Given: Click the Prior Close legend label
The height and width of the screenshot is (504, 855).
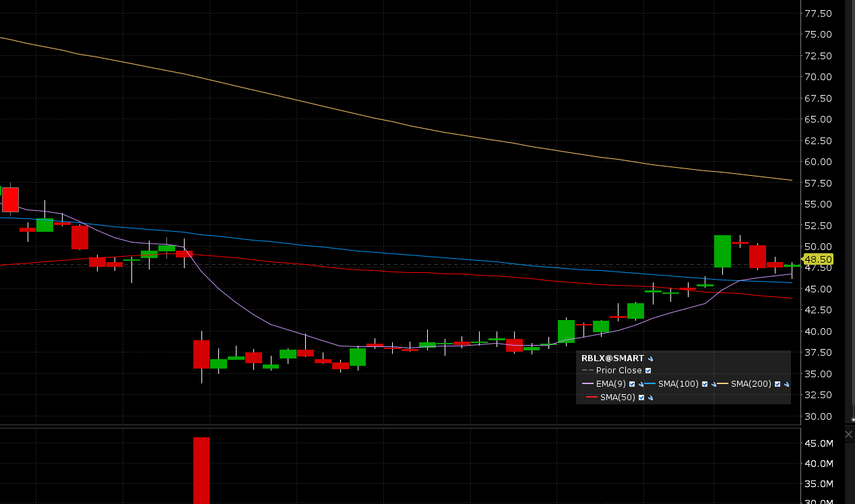Looking at the screenshot, I should (x=619, y=371).
